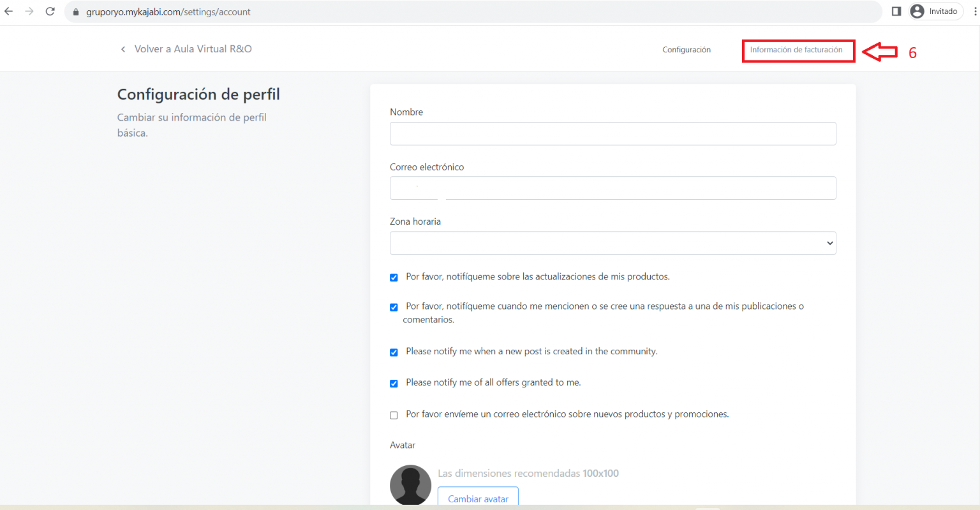This screenshot has width=980, height=510.
Task: Toggle mentions and replies notification checkbox
Action: [394, 307]
